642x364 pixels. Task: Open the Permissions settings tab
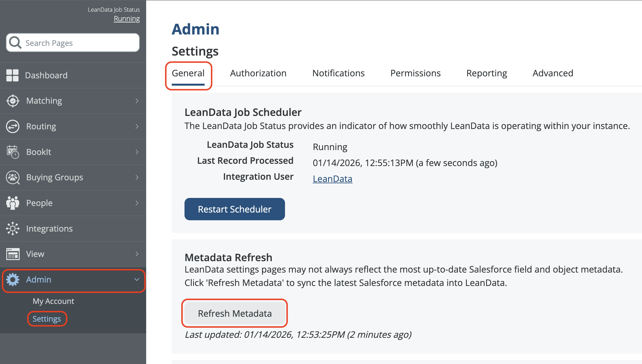click(415, 73)
